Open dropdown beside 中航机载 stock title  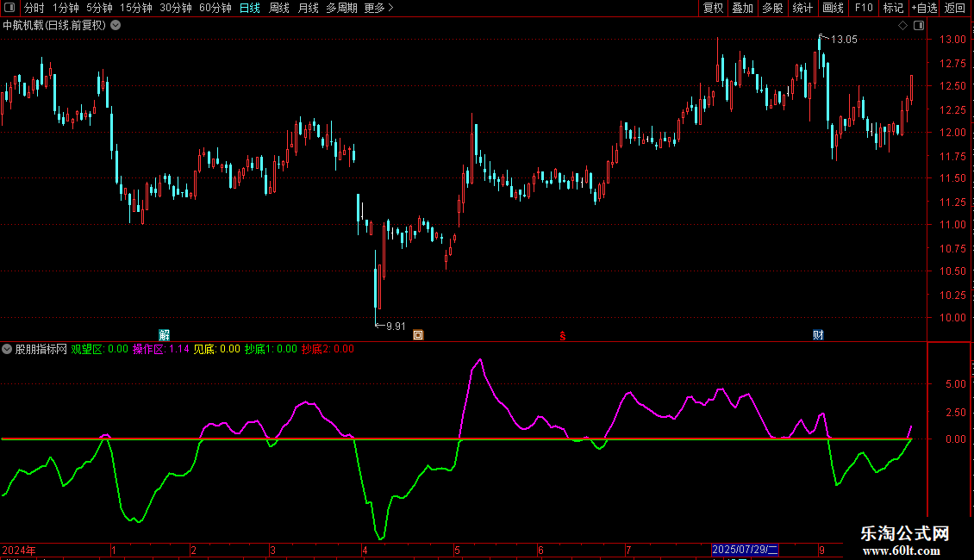(x=116, y=25)
